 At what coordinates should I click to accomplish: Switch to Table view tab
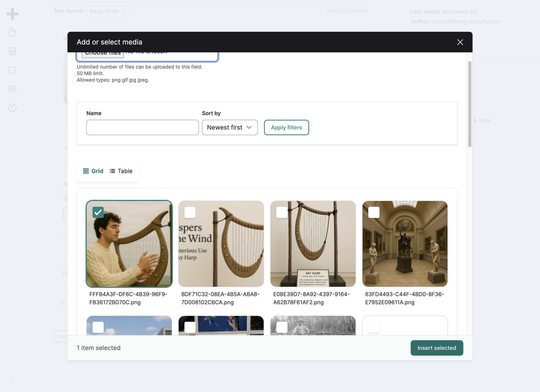(121, 171)
